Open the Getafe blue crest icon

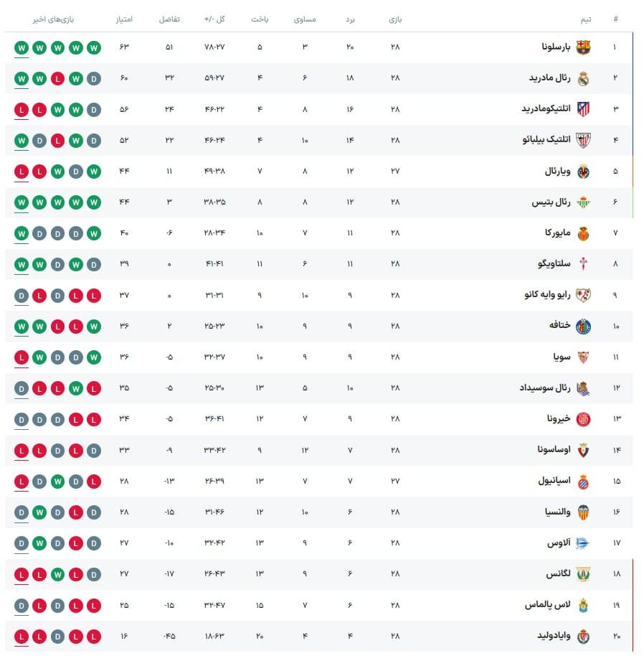click(583, 327)
